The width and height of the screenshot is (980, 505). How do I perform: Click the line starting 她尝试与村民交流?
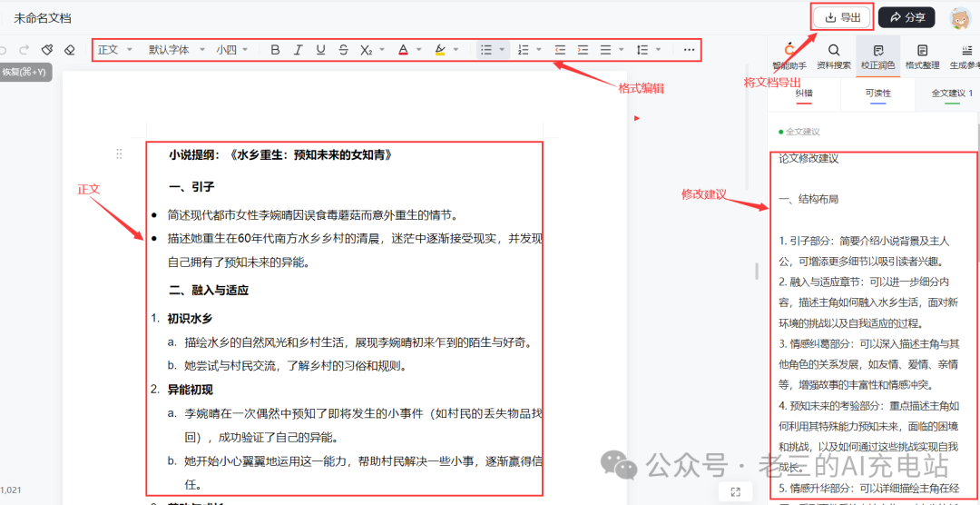[x=295, y=365]
